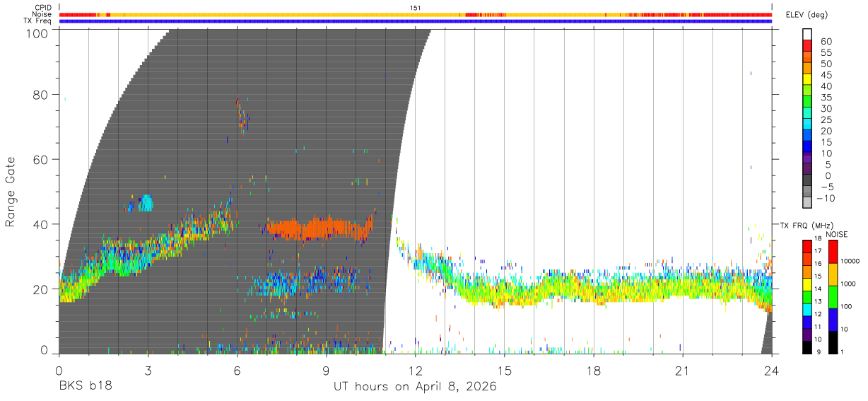Click the -10 label on ELEV scale

tap(826, 198)
